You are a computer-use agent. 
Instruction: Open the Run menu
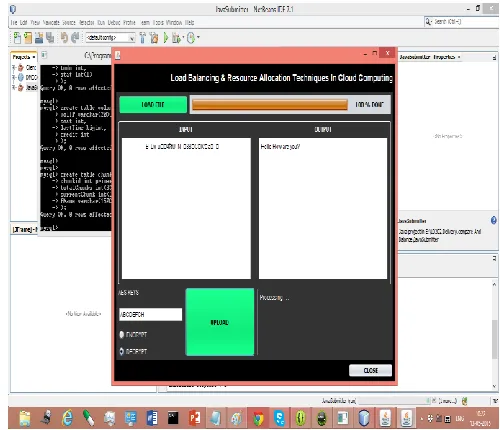[x=101, y=22]
